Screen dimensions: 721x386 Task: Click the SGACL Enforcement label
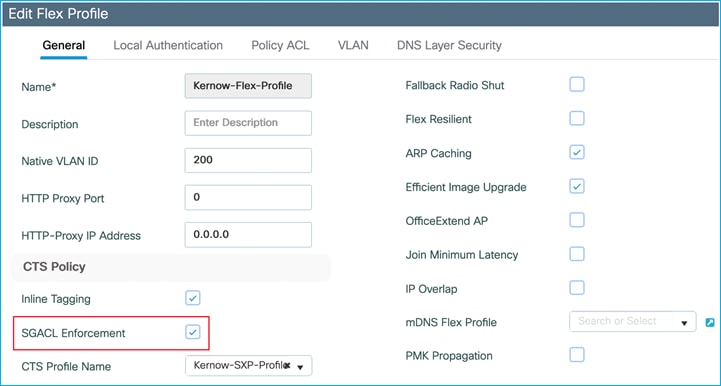(73, 333)
